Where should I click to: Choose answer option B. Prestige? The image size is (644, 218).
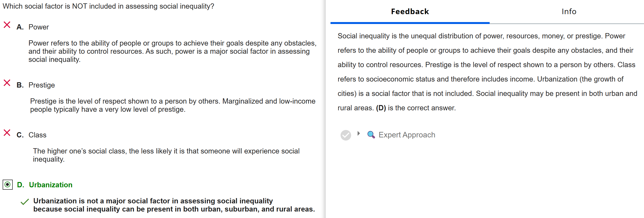click(x=41, y=85)
